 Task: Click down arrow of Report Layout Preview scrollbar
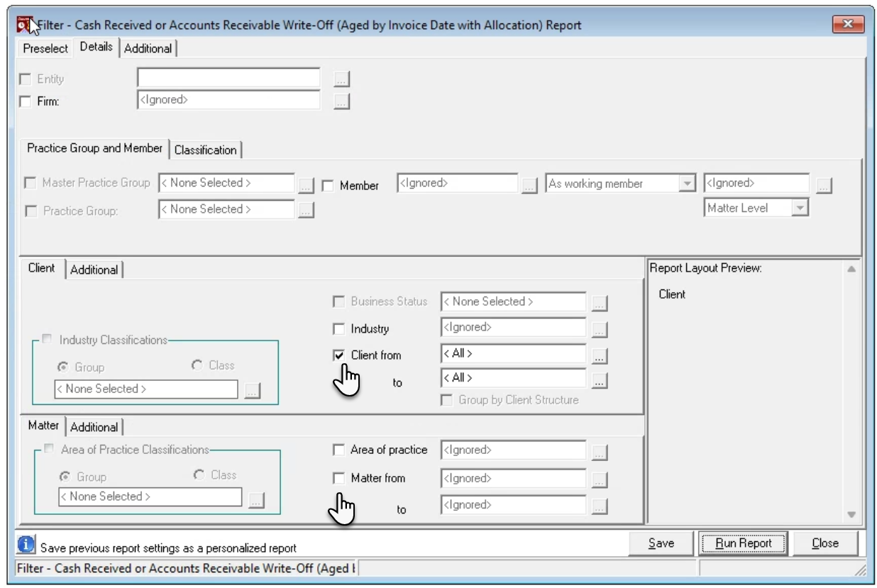pyautogui.click(x=851, y=515)
